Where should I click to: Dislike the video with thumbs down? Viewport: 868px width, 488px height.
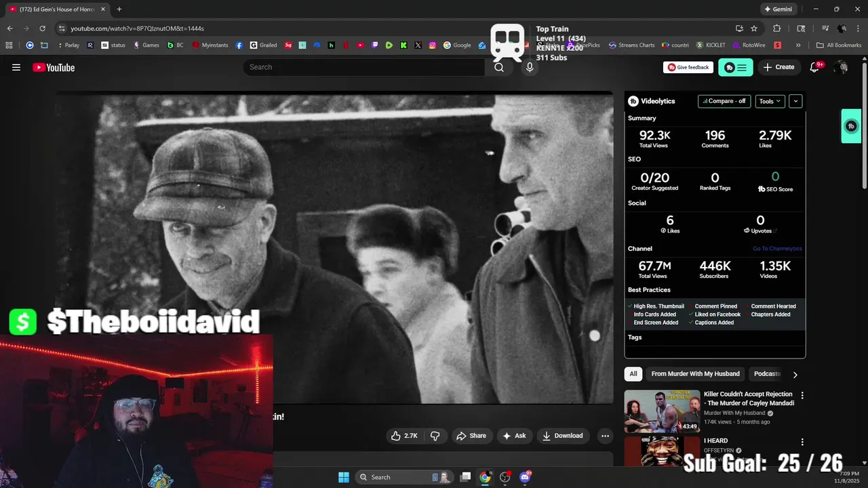pyautogui.click(x=435, y=436)
